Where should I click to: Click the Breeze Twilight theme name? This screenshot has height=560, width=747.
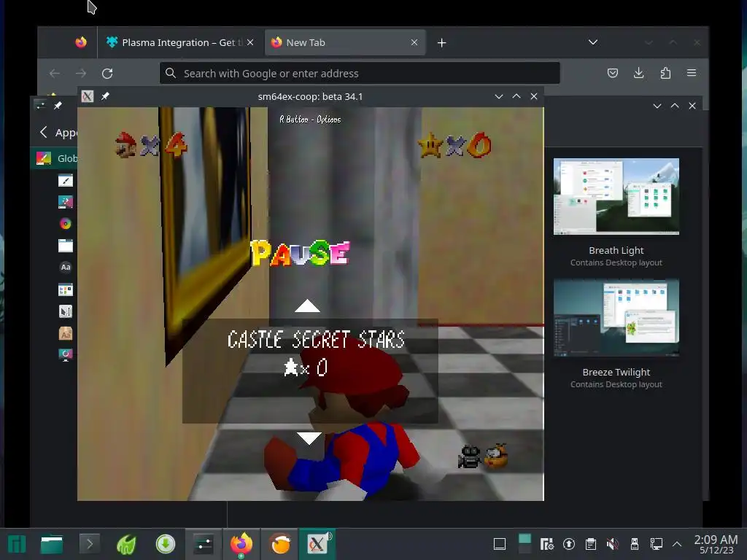(x=616, y=373)
